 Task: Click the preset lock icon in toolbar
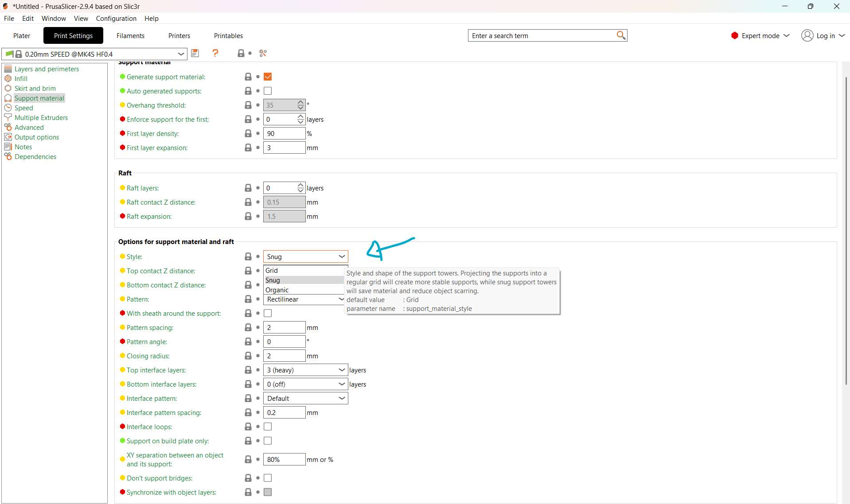(x=241, y=53)
